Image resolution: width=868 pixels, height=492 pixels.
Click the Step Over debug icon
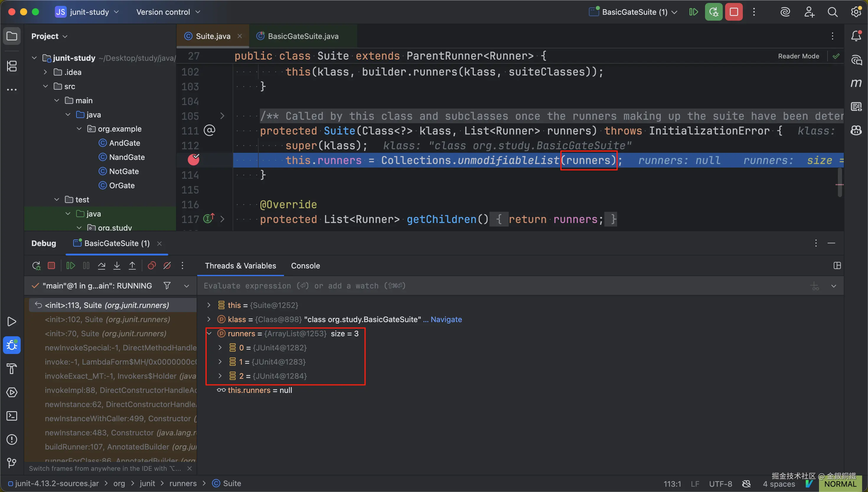pos(102,265)
